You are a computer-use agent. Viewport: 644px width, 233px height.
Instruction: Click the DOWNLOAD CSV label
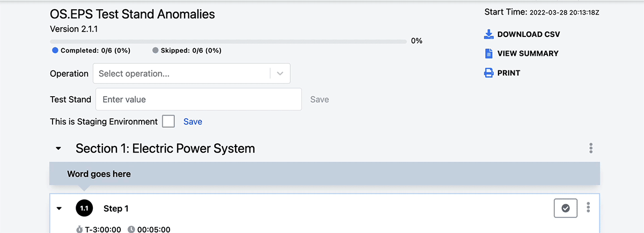click(x=529, y=34)
